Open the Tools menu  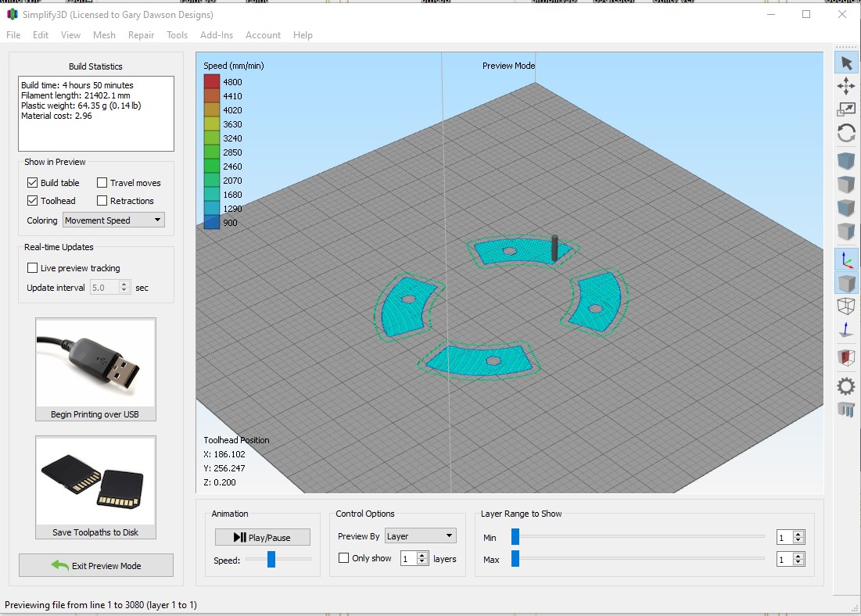pyautogui.click(x=177, y=35)
